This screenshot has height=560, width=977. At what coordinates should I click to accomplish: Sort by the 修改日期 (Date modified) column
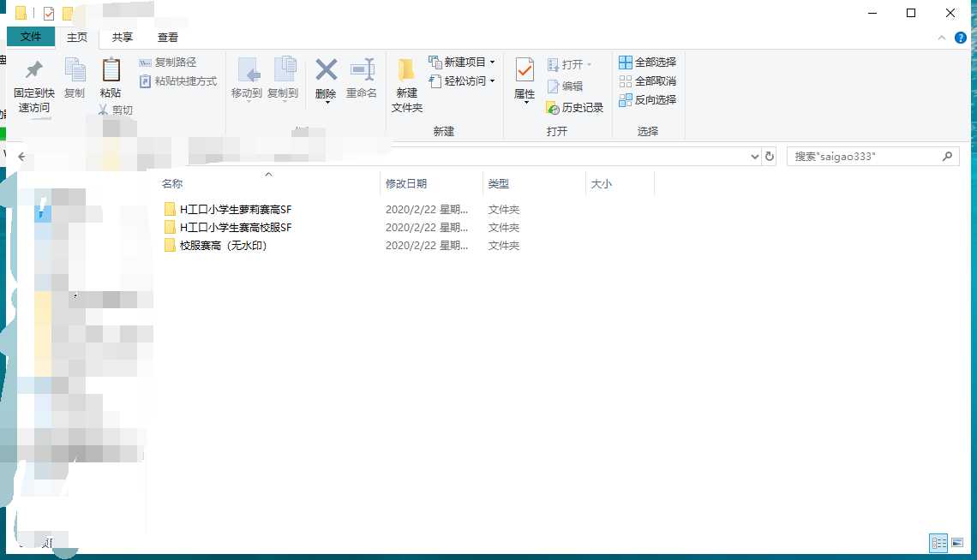431,183
